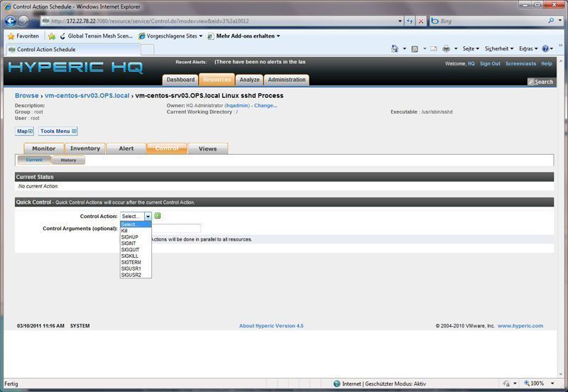Click the globe icon in the status bar

coord(337,383)
